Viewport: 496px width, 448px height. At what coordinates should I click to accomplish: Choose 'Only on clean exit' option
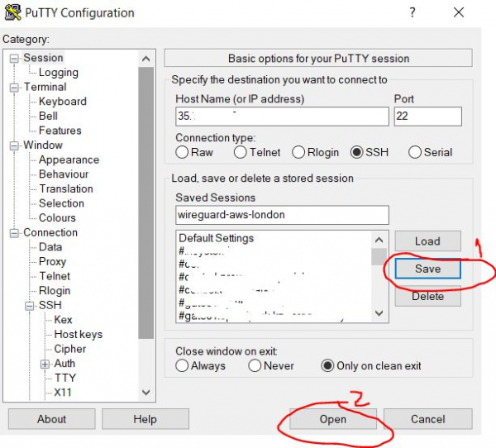click(x=328, y=365)
